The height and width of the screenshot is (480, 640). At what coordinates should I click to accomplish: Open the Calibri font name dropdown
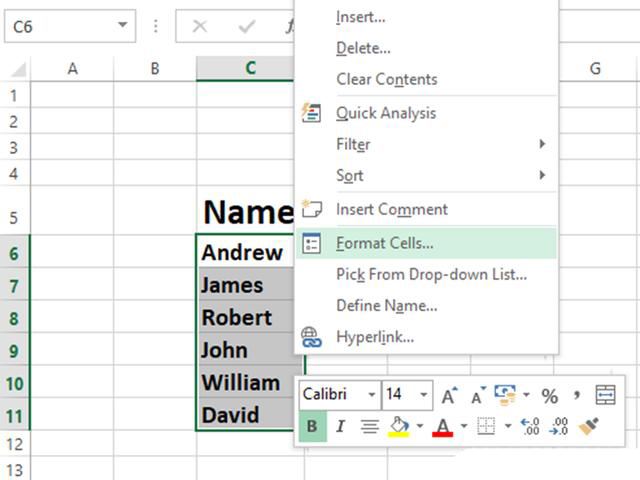coord(371,395)
